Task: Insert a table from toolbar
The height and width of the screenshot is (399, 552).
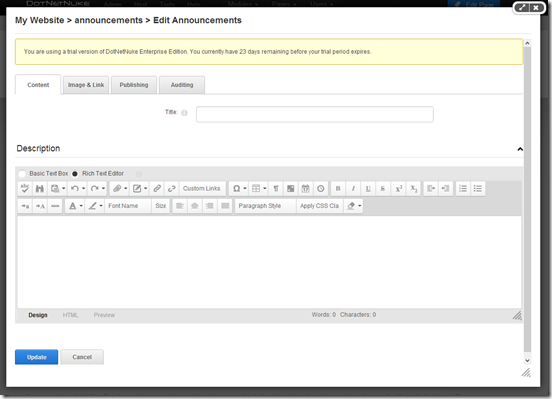Action: 256,188
